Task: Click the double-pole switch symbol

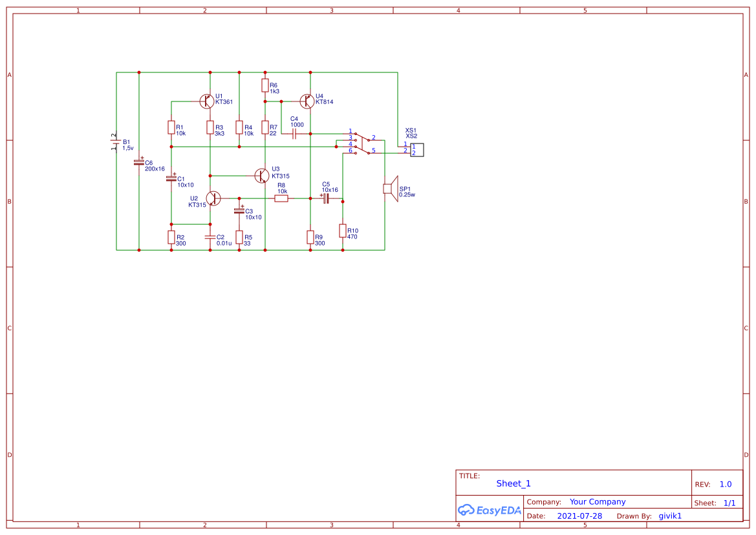Action: 361,143
